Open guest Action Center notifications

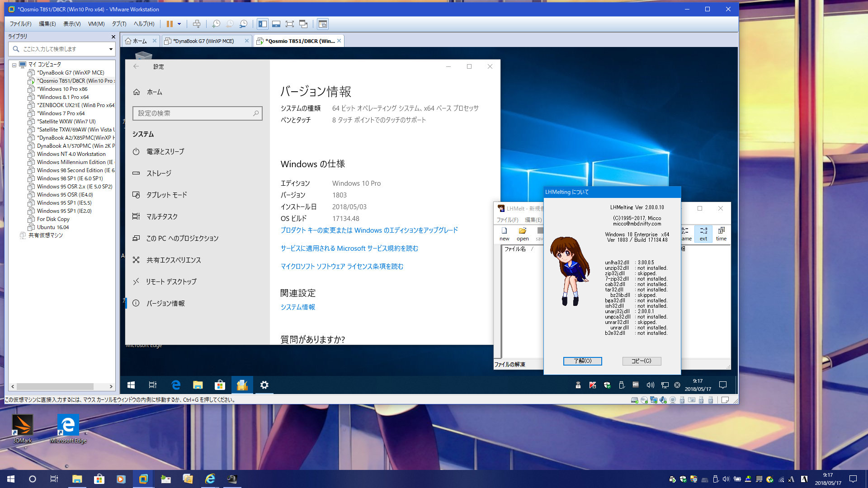point(723,385)
